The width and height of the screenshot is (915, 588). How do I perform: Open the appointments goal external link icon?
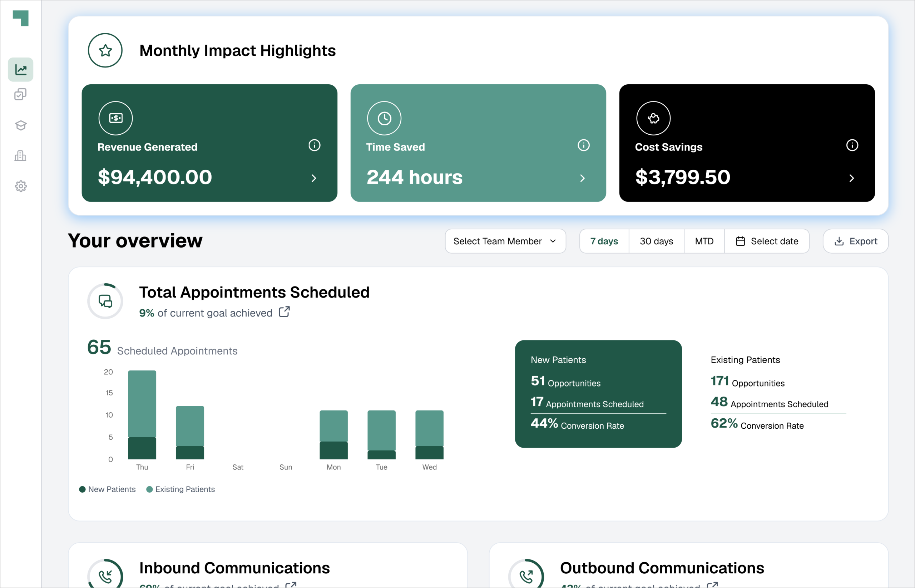pyautogui.click(x=284, y=312)
